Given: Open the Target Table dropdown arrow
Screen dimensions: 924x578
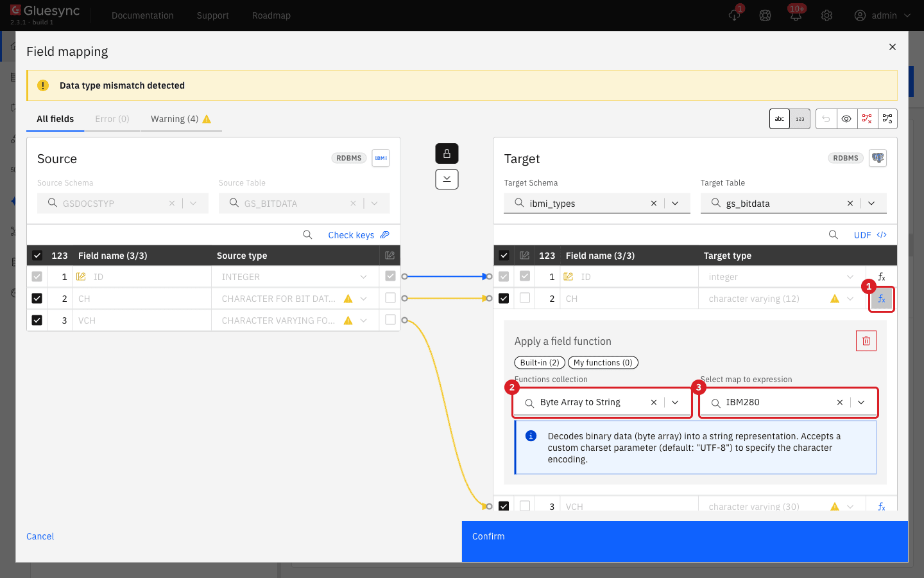Looking at the screenshot, I should 871,204.
